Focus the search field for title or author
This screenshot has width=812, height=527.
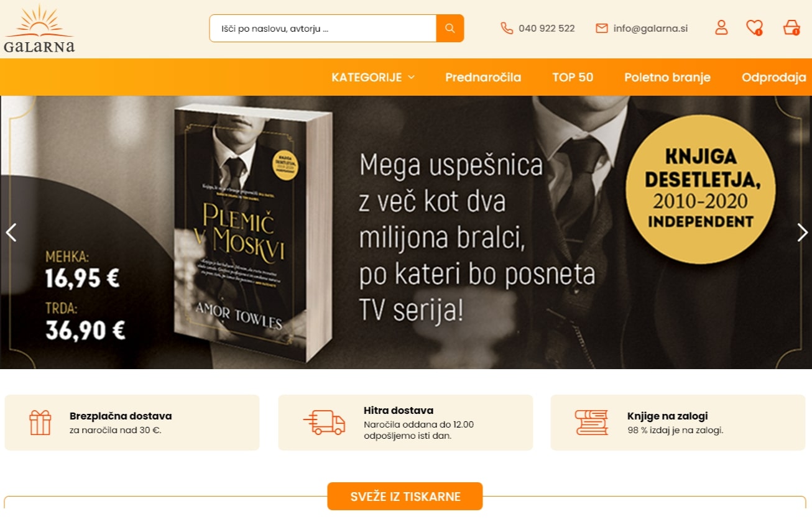(x=323, y=29)
